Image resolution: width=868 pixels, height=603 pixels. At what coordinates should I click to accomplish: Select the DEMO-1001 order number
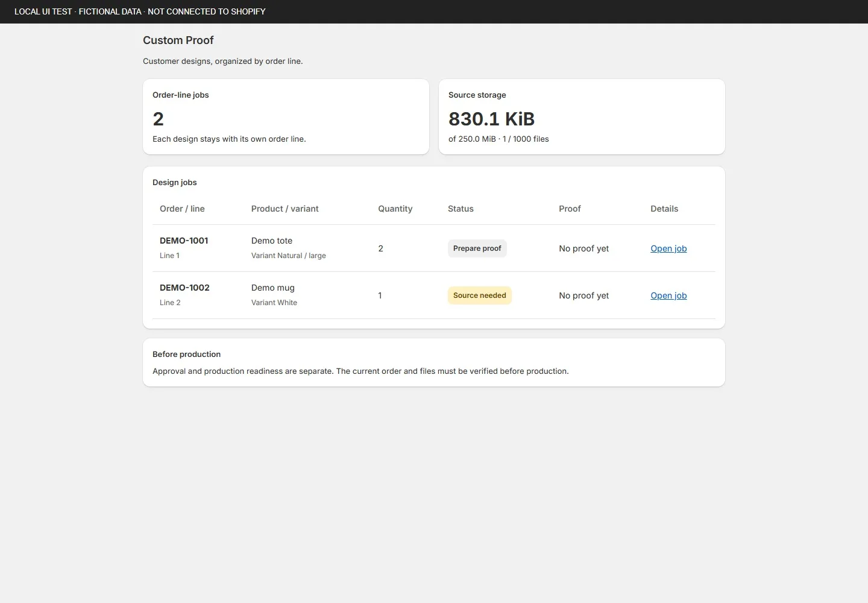184,241
